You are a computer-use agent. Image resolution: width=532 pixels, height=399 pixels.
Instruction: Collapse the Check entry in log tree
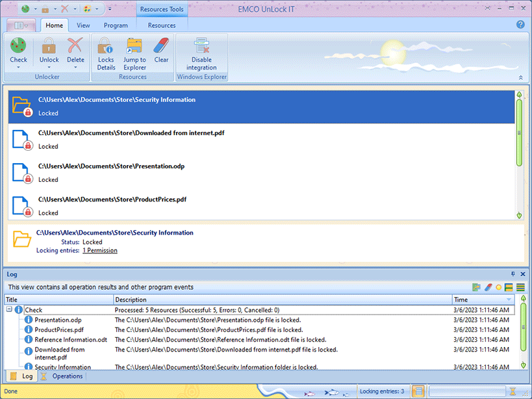tap(10, 310)
